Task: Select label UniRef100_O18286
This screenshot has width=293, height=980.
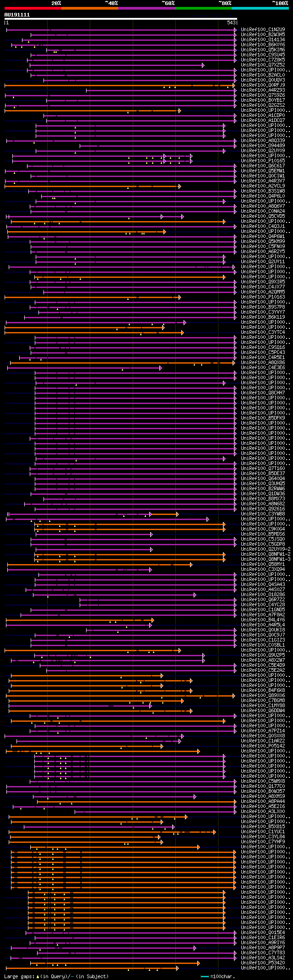Action: pos(263,594)
